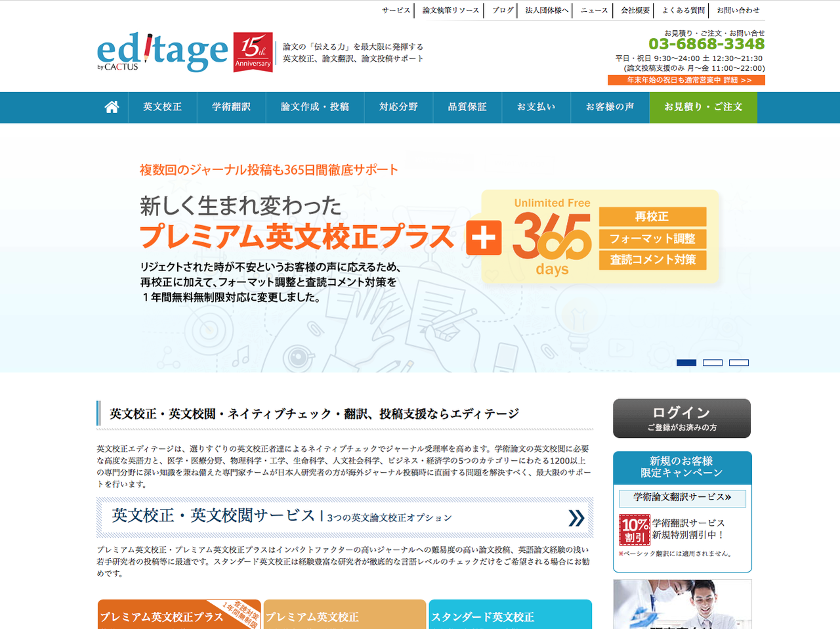Open the 論文作成・投稿 navigation menu
The image size is (840, 629).
click(315, 107)
